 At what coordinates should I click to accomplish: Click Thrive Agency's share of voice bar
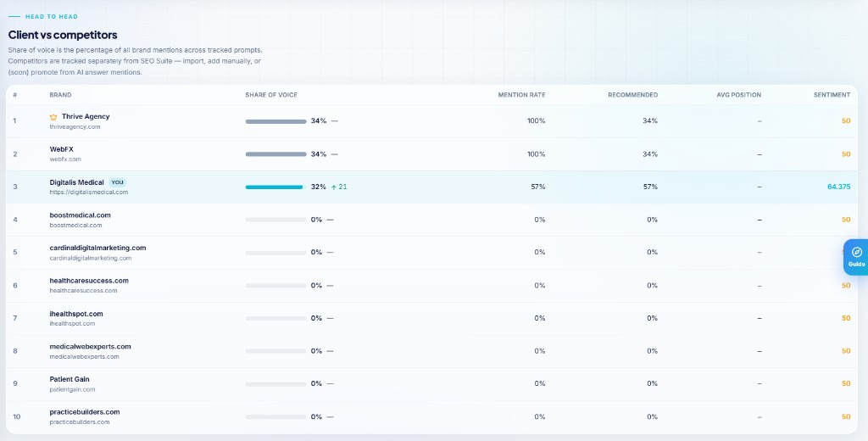[275, 121]
